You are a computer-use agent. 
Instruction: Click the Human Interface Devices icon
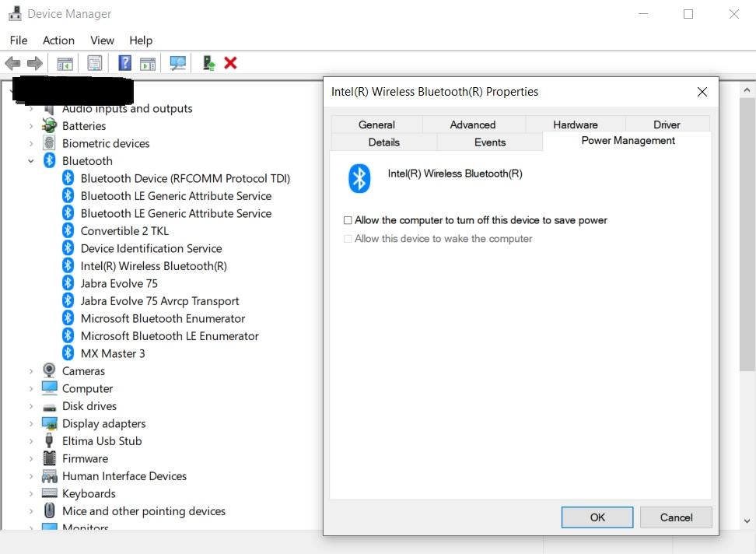pyautogui.click(x=50, y=476)
